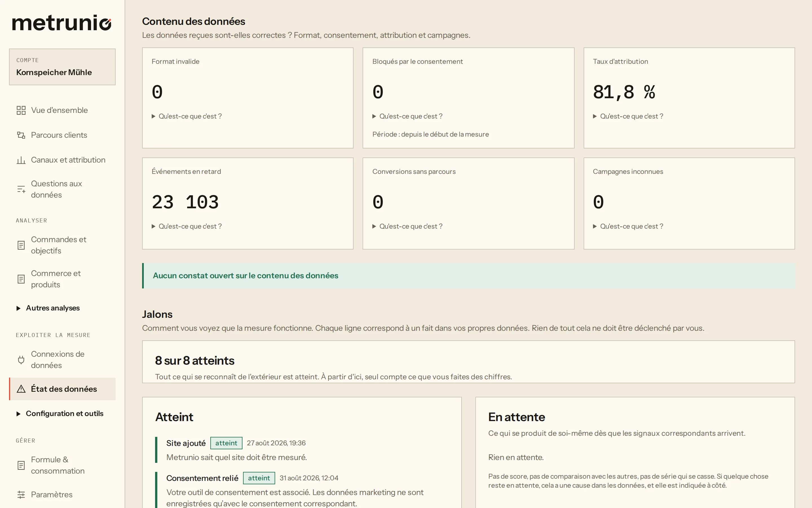This screenshot has height=508, width=812.
Task: Click the metrunio logo
Action: (62, 23)
